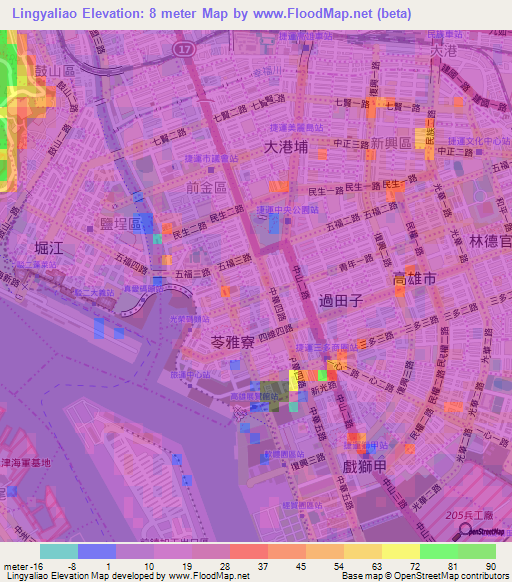Click the blue swatch above -8 in legend
The height and width of the screenshot is (582, 512).
[97, 551]
